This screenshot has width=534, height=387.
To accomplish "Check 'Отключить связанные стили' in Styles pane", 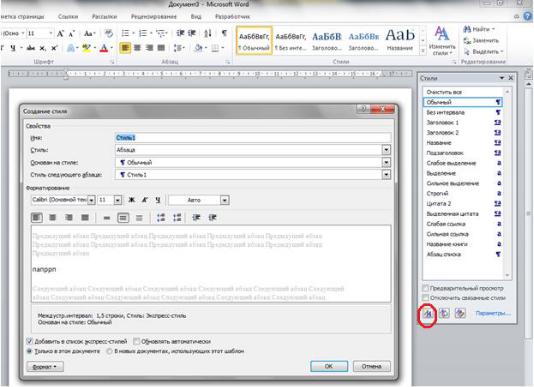I will coord(425,298).
